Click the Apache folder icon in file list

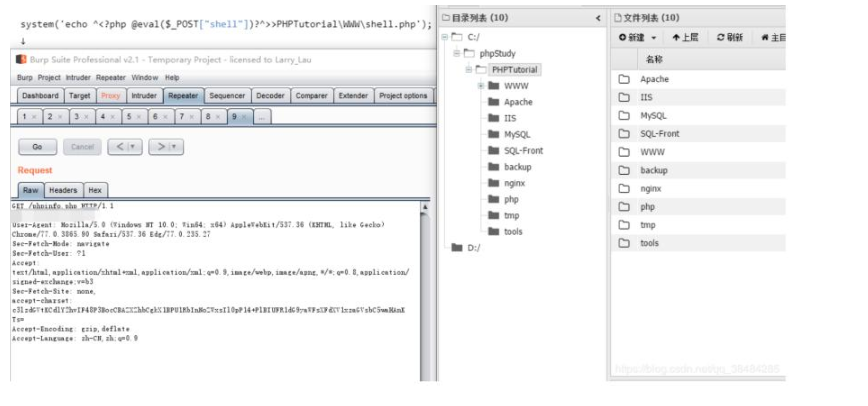click(x=624, y=79)
